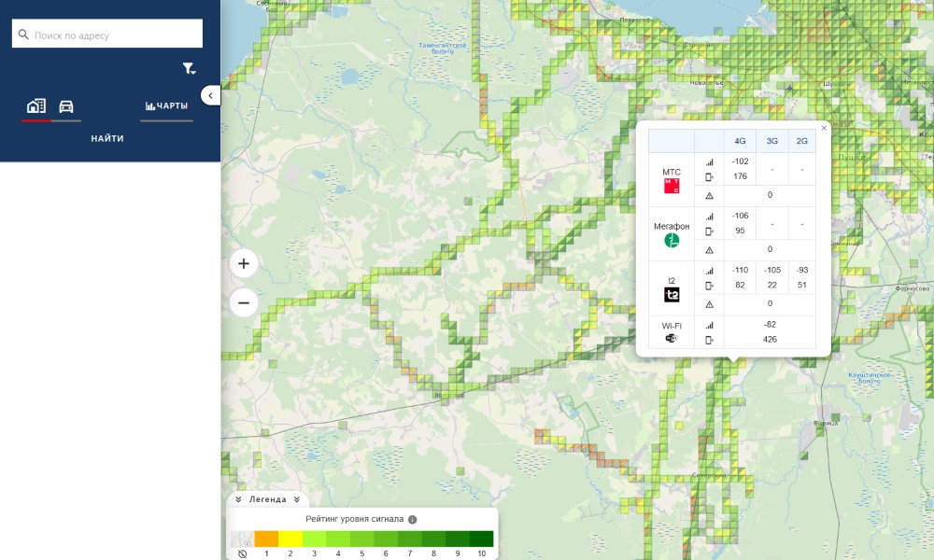This screenshot has width=934, height=560.
Task: Click the Megafon green operator logo
Action: point(672,241)
